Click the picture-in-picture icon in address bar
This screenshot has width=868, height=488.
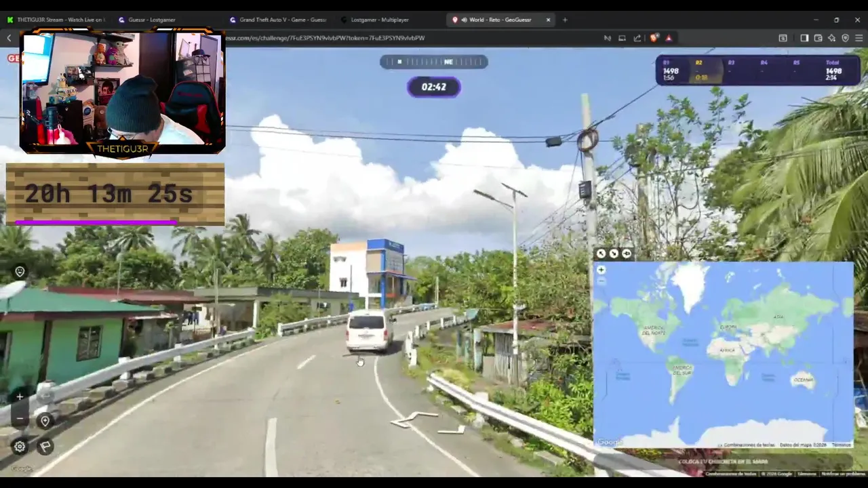pos(622,38)
